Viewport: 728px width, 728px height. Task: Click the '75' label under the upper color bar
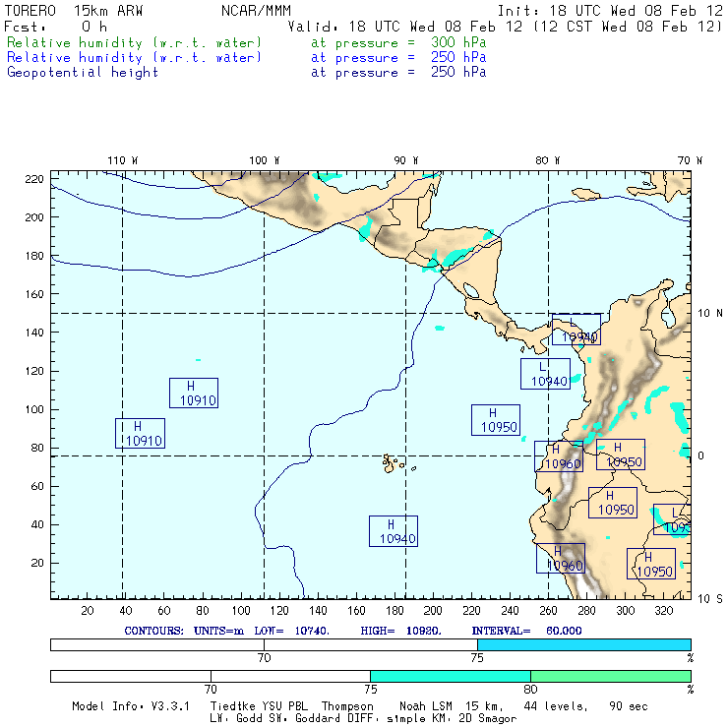click(x=477, y=657)
